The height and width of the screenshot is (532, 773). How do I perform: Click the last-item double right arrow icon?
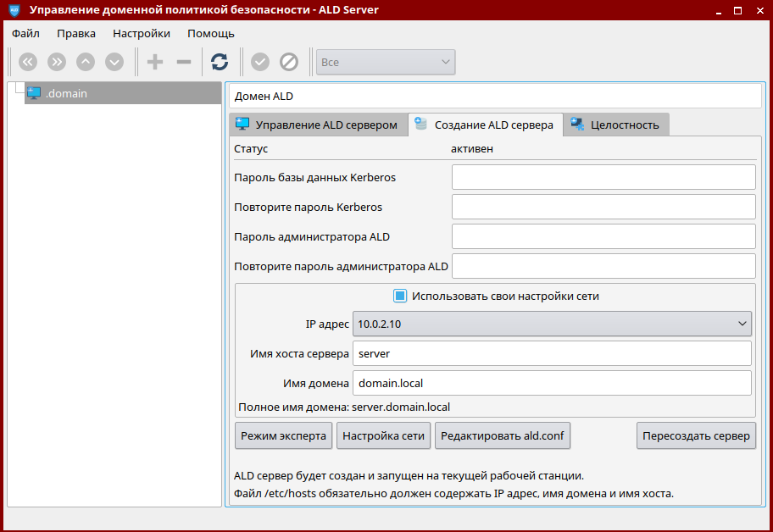click(57, 62)
